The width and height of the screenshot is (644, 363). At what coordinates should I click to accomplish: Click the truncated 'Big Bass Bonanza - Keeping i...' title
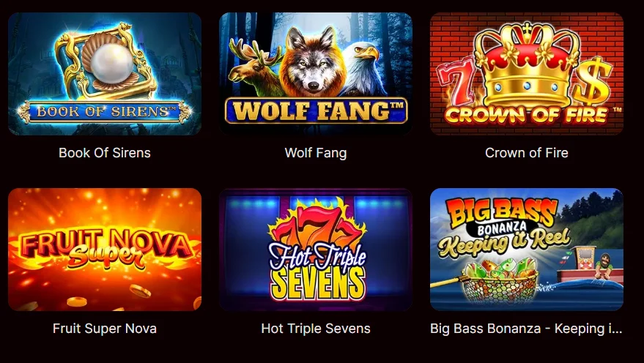coord(526,329)
